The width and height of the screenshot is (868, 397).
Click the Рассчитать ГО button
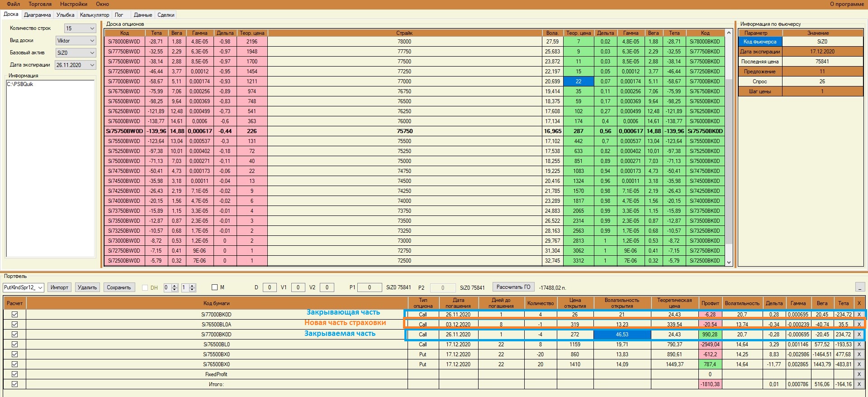click(x=513, y=287)
